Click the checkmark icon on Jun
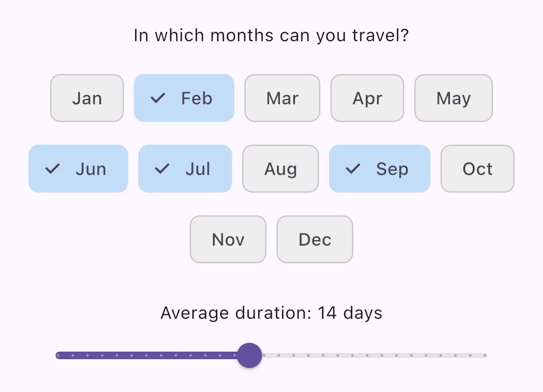Screen dimensions: 543x392 [53, 169]
